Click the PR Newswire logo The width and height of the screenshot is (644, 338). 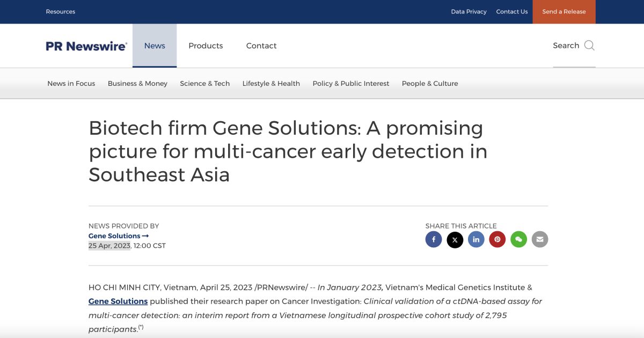pos(86,46)
